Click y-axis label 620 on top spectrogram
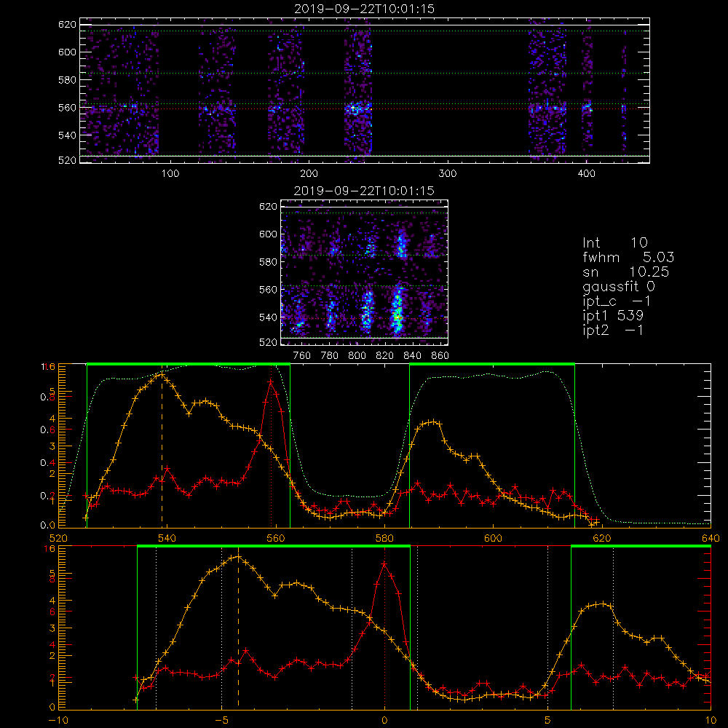 [67, 25]
